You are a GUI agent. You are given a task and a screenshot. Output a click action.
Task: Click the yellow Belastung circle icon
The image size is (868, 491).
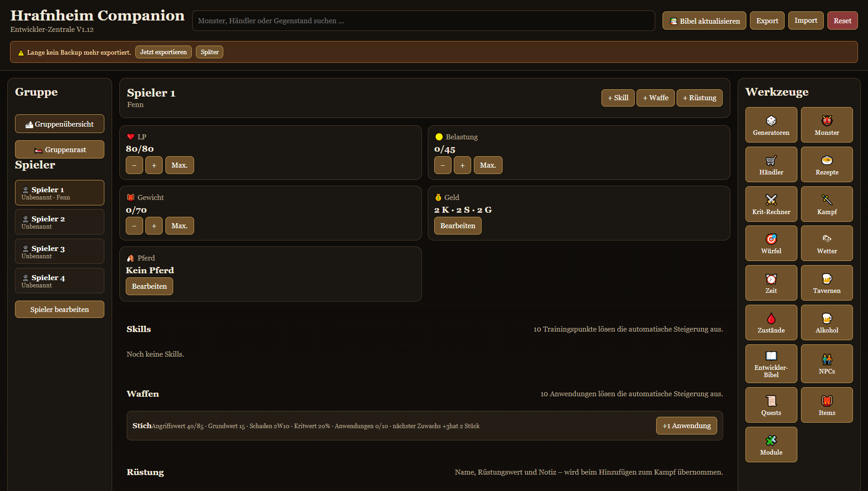pos(439,137)
